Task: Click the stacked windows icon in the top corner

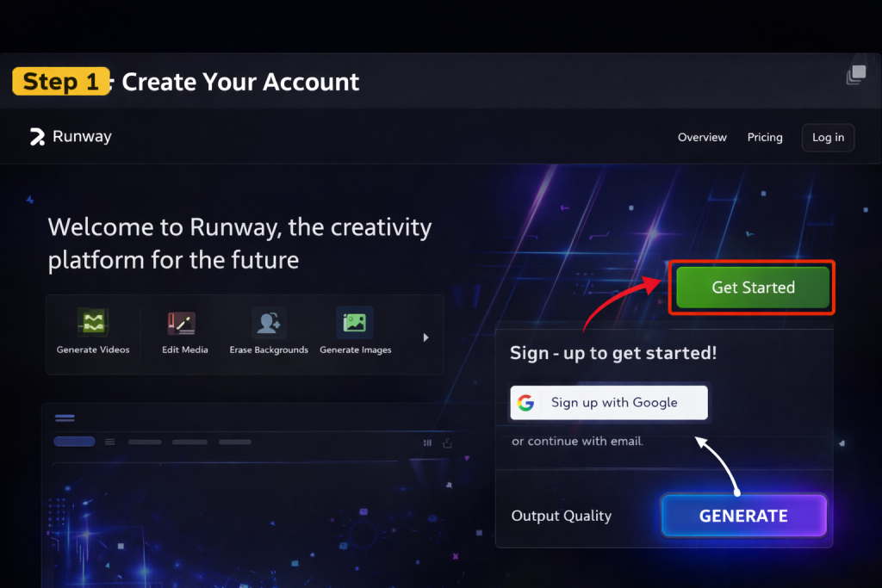Action: pos(856,74)
